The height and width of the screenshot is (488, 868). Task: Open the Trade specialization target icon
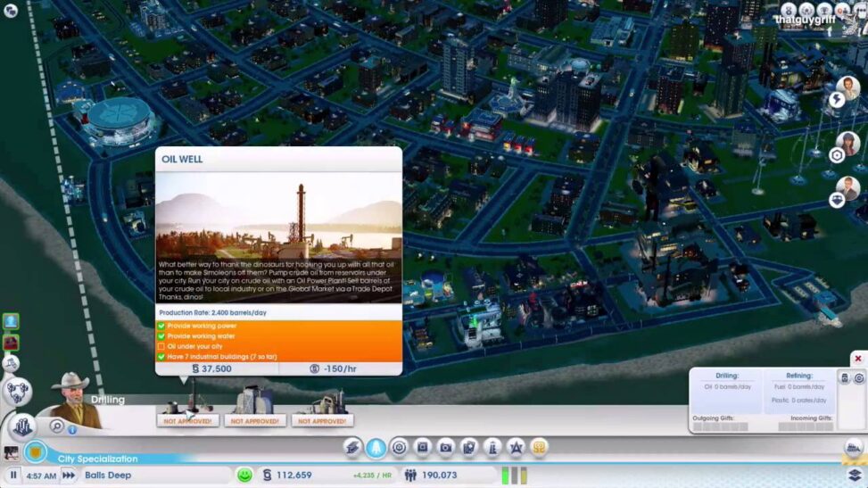point(399,447)
